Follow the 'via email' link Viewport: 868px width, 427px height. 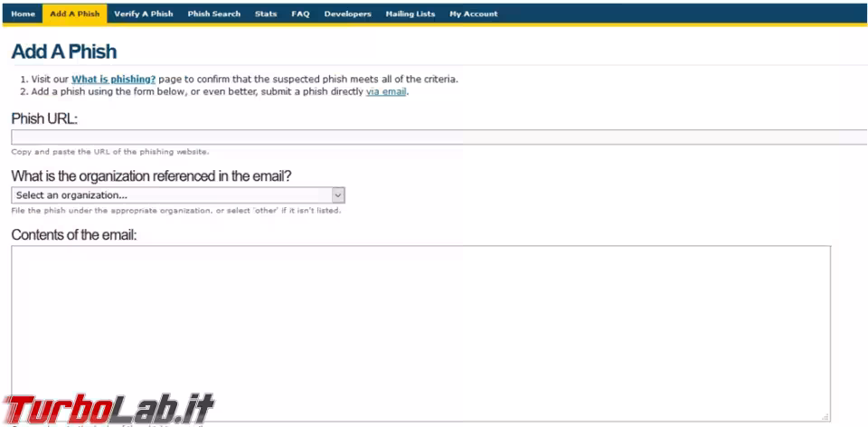tap(386, 92)
